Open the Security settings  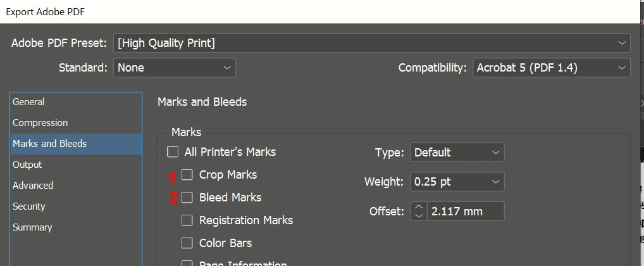tap(30, 206)
